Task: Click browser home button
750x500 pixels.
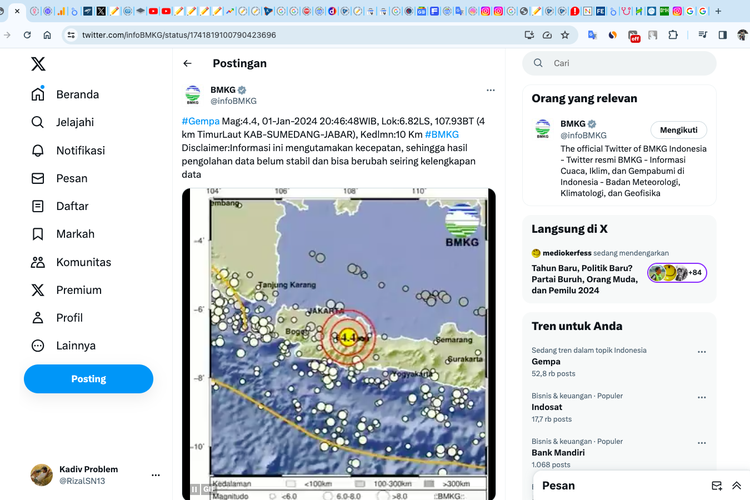Action: coord(47,35)
